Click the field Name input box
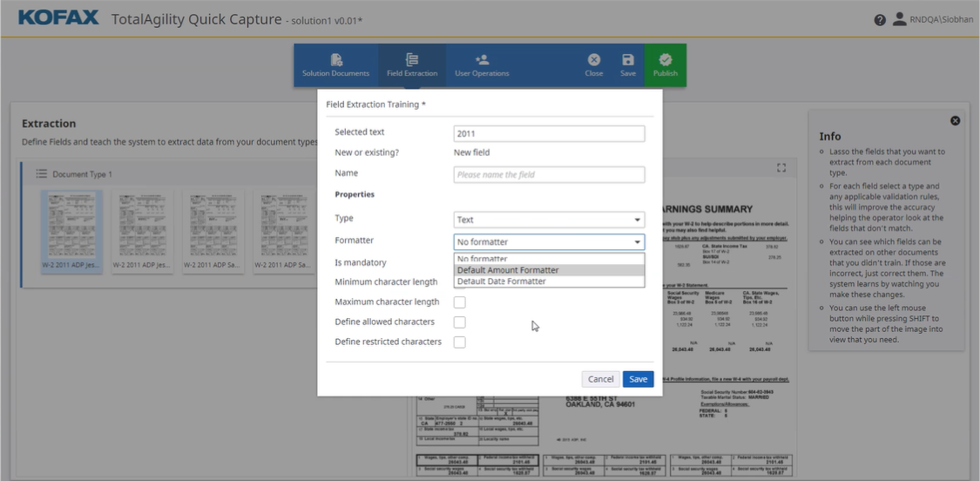 (x=549, y=174)
